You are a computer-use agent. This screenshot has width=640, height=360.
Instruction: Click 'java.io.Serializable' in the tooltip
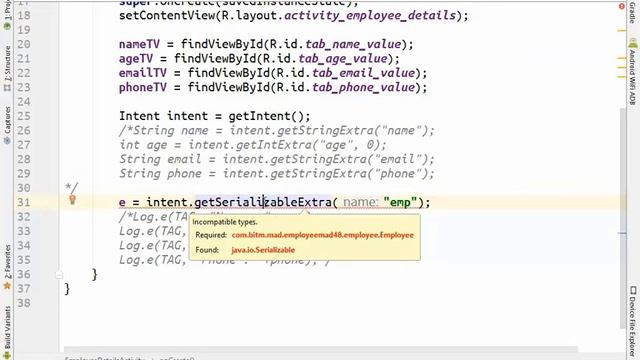point(263,250)
